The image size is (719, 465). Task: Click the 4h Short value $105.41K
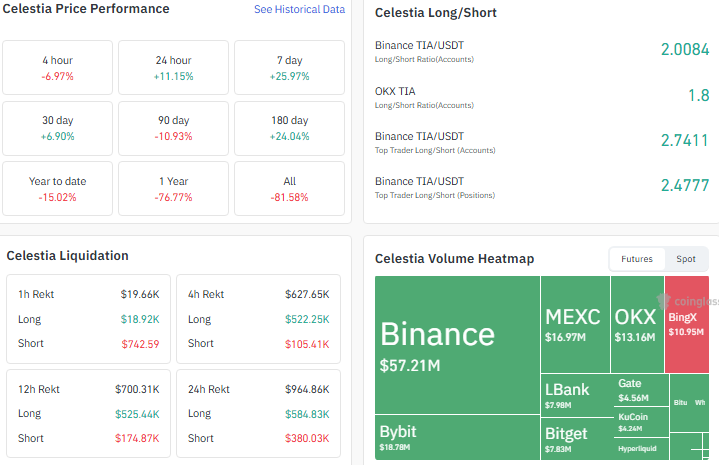pyautogui.click(x=307, y=344)
